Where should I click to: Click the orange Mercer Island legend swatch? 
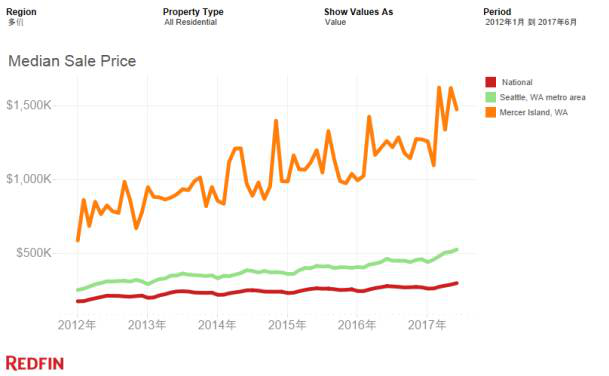click(491, 112)
